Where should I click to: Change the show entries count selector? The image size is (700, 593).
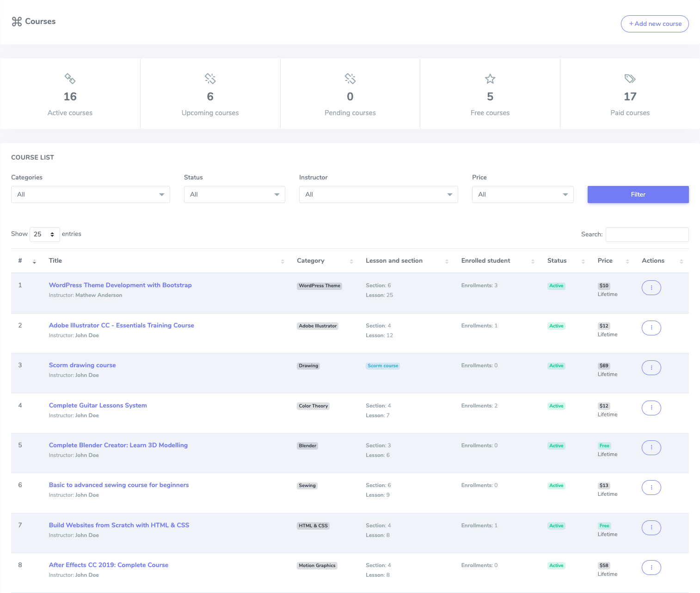(45, 235)
